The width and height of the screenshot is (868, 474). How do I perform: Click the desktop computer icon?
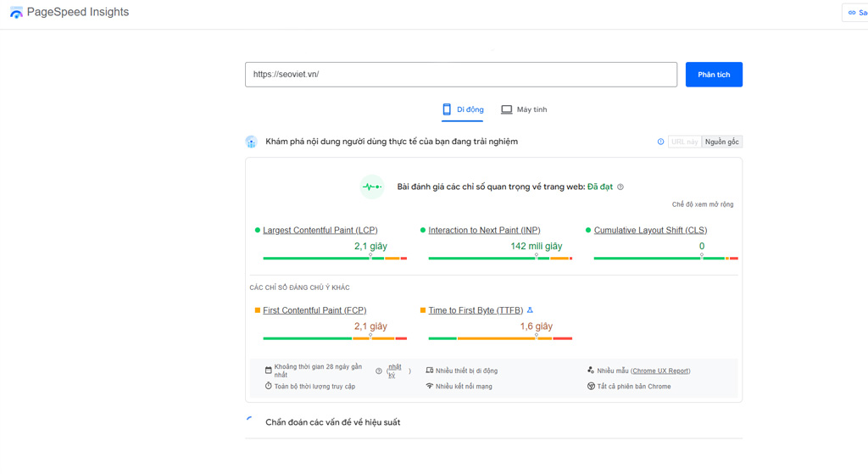(507, 109)
